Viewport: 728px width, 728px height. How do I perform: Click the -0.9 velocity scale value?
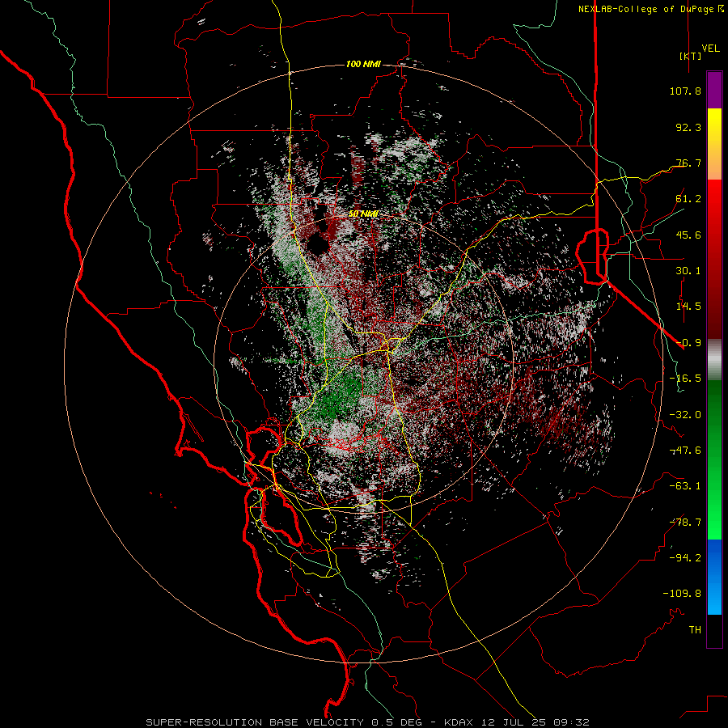pos(688,343)
